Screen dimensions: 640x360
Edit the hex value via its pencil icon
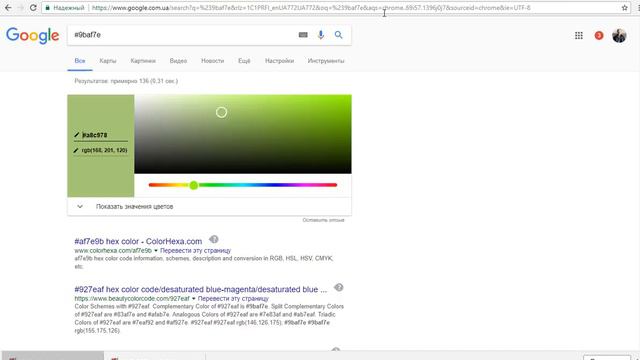click(77, 135)
